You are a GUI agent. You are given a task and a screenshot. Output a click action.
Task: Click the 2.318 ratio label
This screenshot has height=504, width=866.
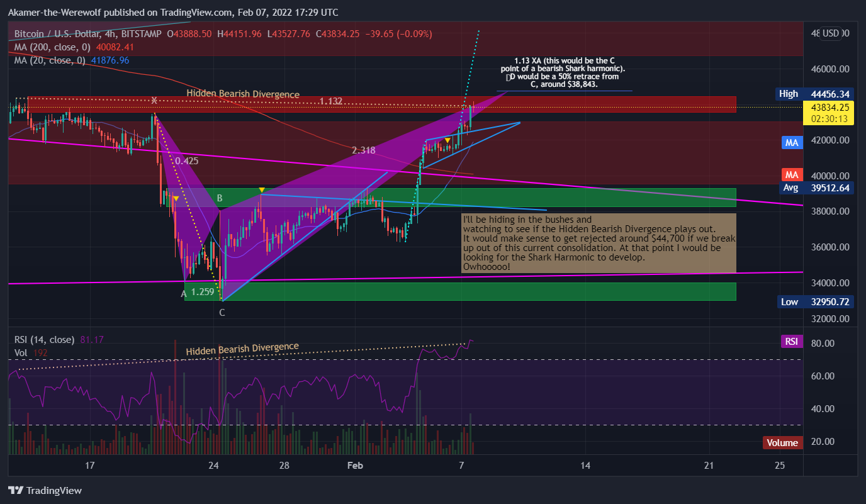[364, 150]
